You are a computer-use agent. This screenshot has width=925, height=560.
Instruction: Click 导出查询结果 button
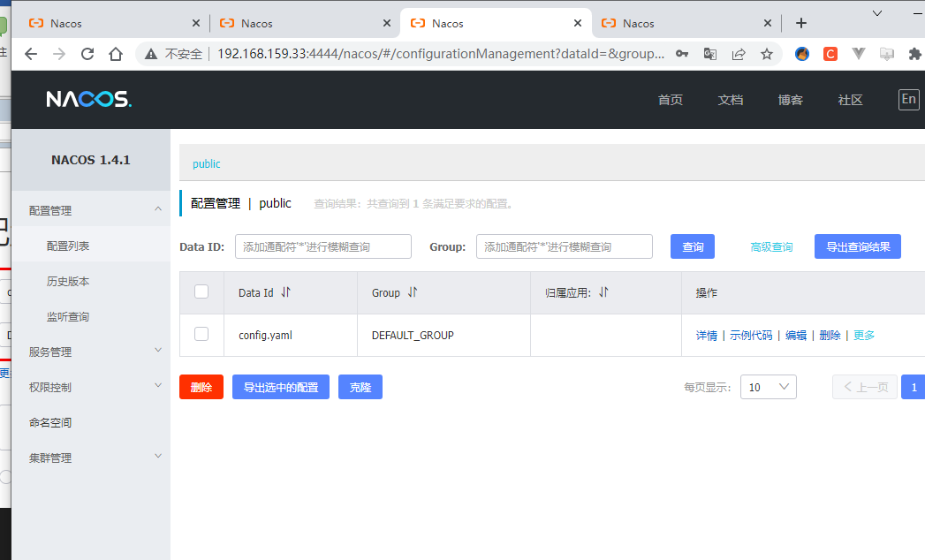[858, 246]
